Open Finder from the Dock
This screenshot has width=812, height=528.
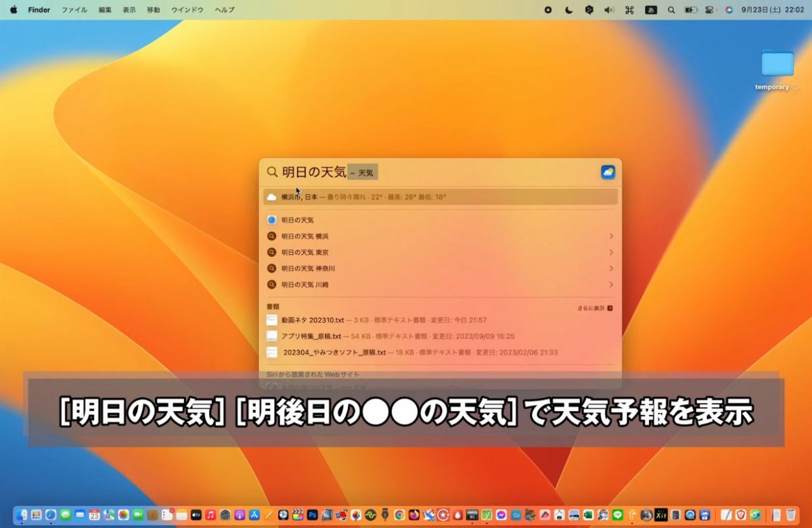click(22, 515)
